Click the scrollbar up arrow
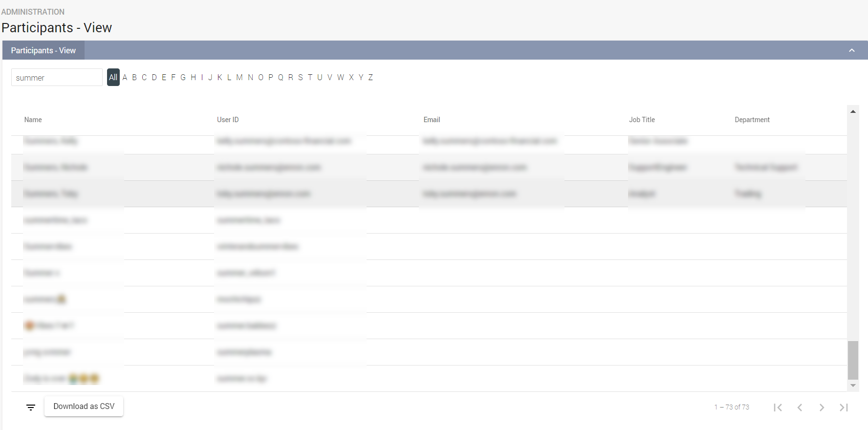The height and width of the screenshot is (430, 868). pyautogui.click(x=853, y=111)
